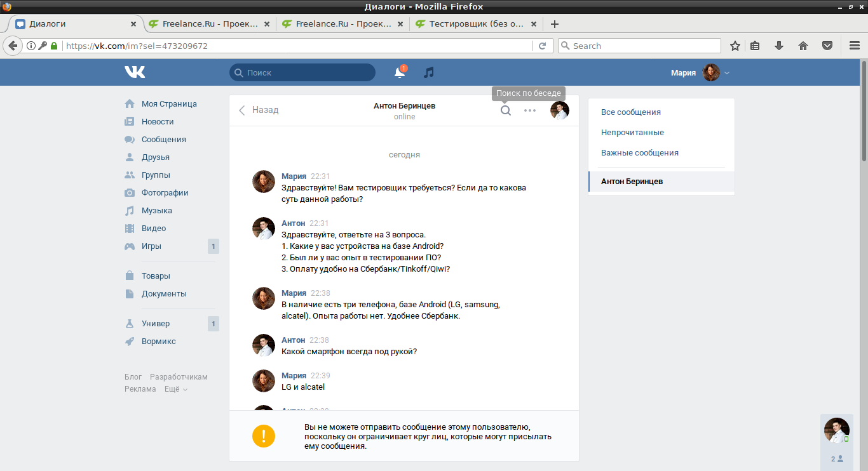This screenshot has height=471, width=868.
Task: Show bookmarks list icon
Action: click(755, 46)
